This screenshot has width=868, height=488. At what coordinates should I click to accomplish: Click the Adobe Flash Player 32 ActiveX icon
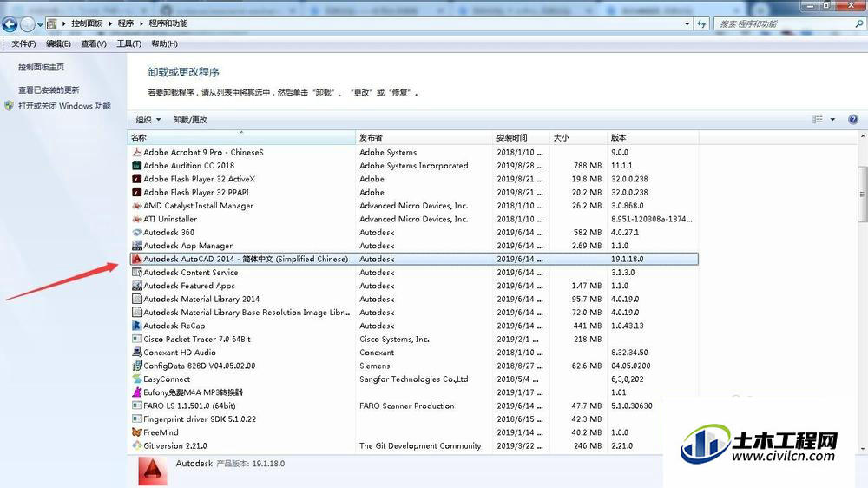137,178
